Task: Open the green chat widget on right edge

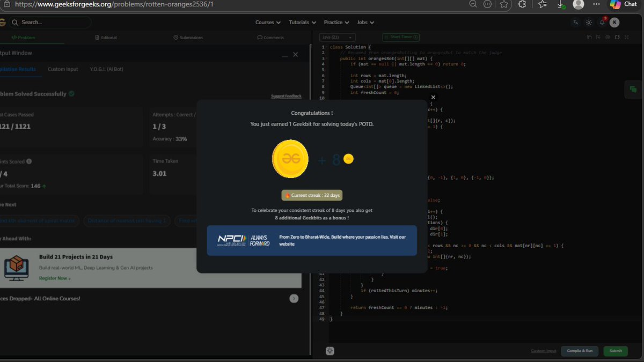Action: pos(633,90)
